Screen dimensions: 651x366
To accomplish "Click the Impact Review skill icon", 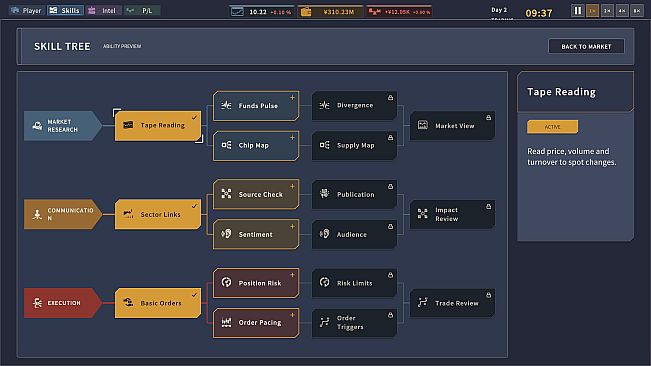I will tap(423, 214).
